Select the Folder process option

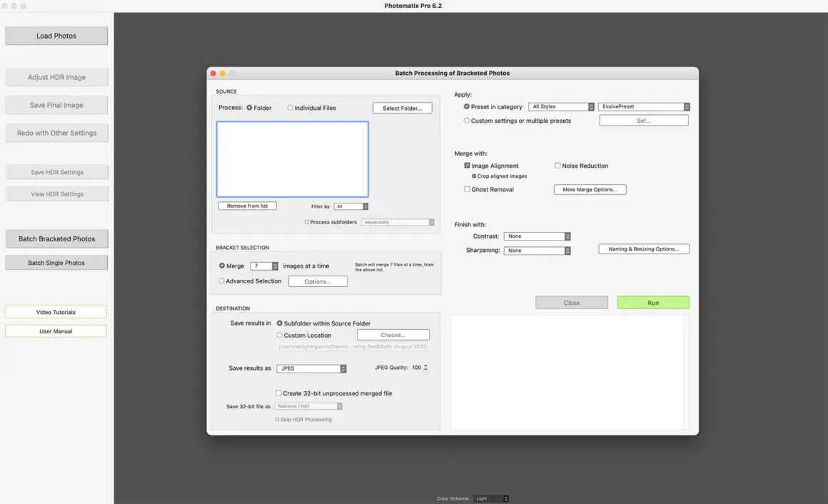[249, 108]
